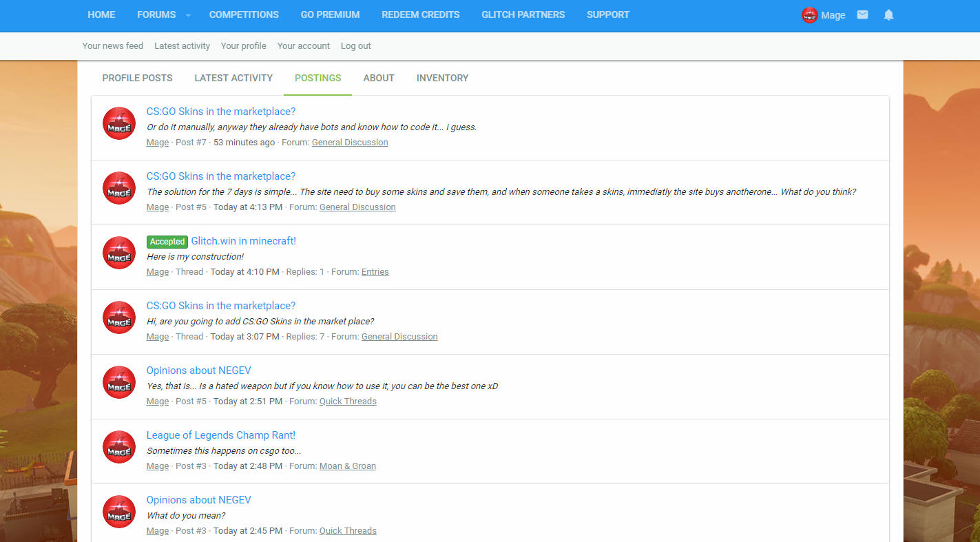This screenshot has height=542, width=980.
Task: Switch to the About tab
Action: [x=379, y=78]
